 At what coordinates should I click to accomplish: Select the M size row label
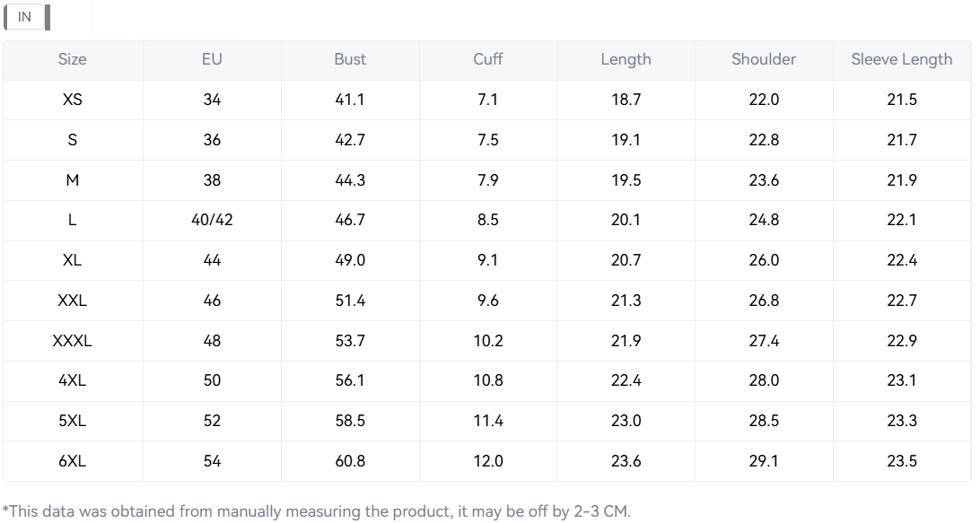[x=73, y=180]
